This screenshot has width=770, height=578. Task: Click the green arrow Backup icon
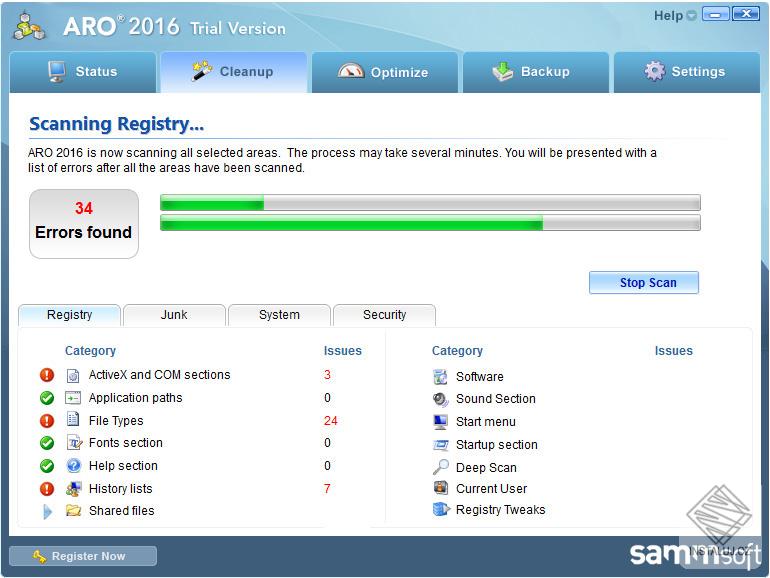503,72
